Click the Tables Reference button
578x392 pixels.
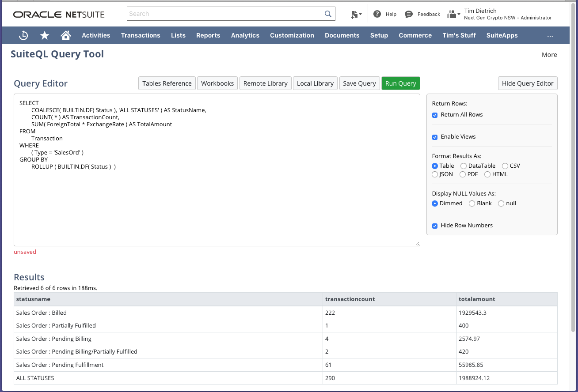pos(167,83)
